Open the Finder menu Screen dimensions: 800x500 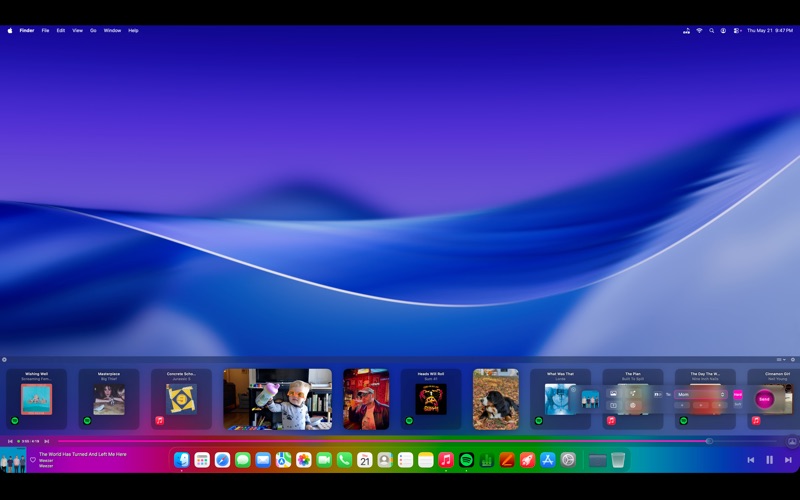[x=27, y=31]
